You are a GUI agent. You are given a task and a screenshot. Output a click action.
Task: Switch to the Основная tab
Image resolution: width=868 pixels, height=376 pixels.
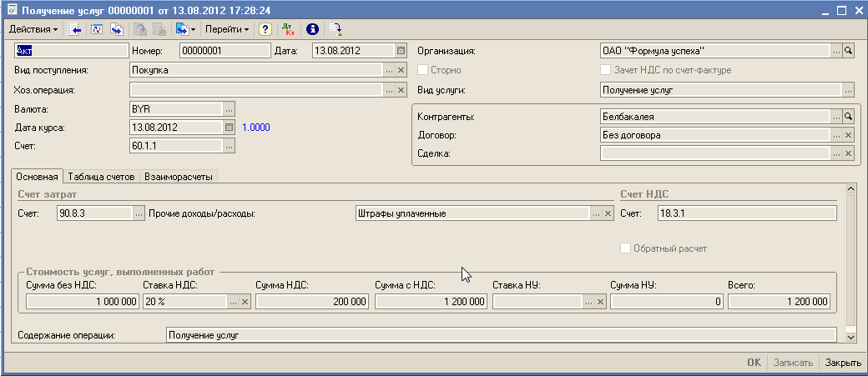point(37,177)
